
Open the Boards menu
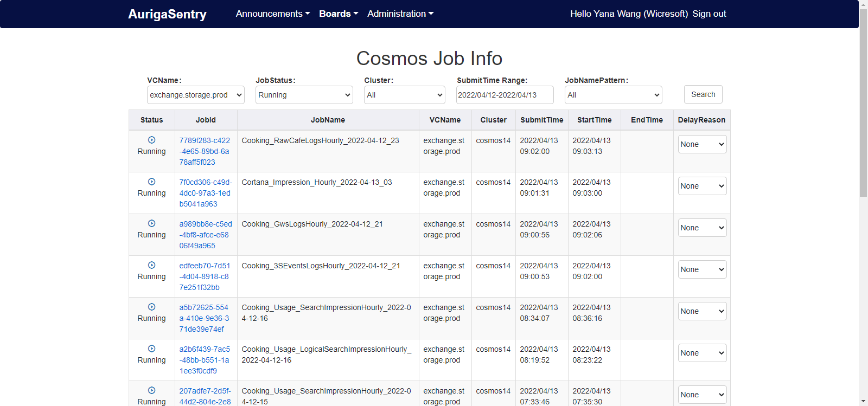(x=339, y=14)
